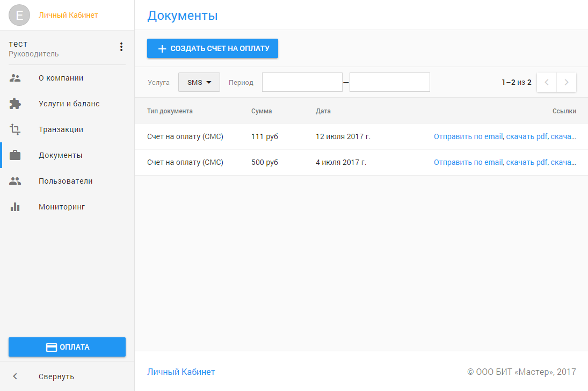Select Транзакции in the sidebar menu
This screenshot has width=588, height=391.
[x=61, y=129]
